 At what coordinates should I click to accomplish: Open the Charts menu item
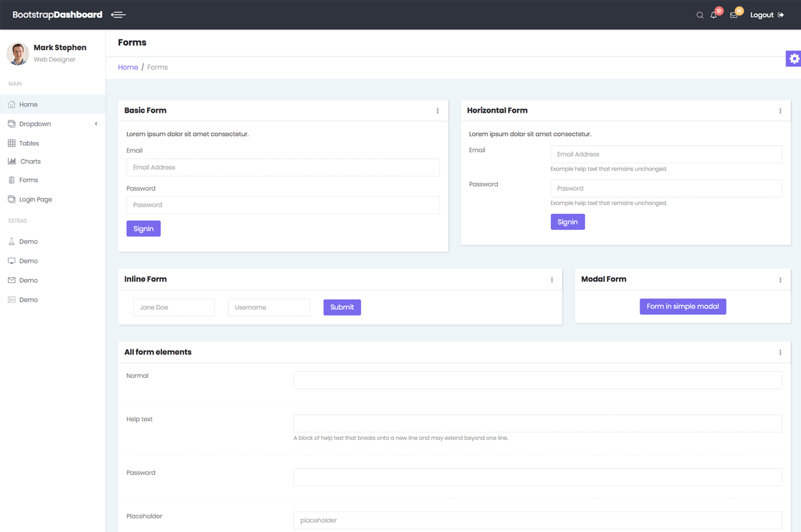point(53,161)
